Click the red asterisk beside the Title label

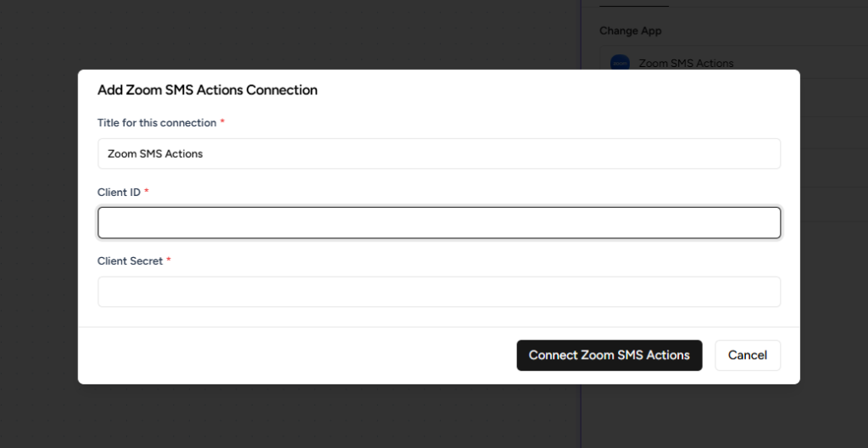click(223, 123)
